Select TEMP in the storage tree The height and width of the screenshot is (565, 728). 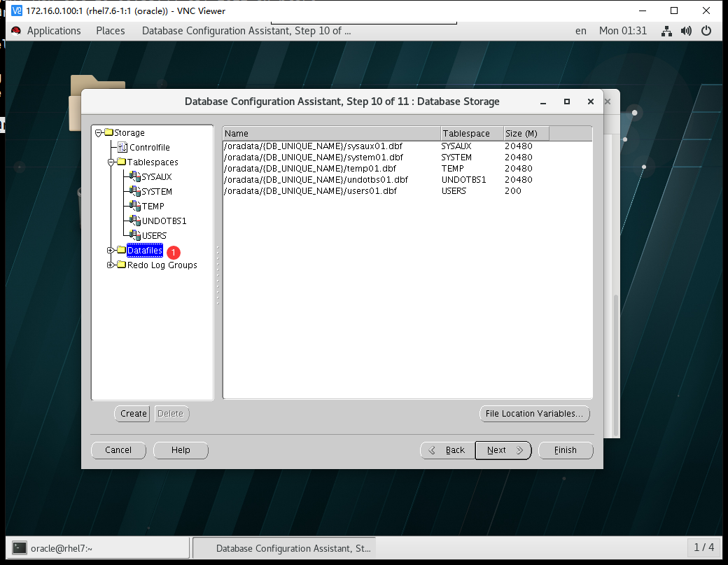(153, 206)
